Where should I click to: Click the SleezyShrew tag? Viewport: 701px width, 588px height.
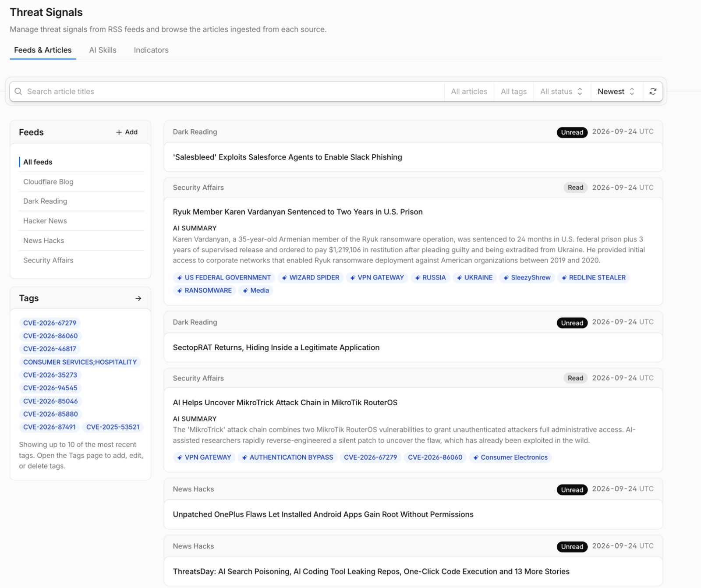pos(527,278)
